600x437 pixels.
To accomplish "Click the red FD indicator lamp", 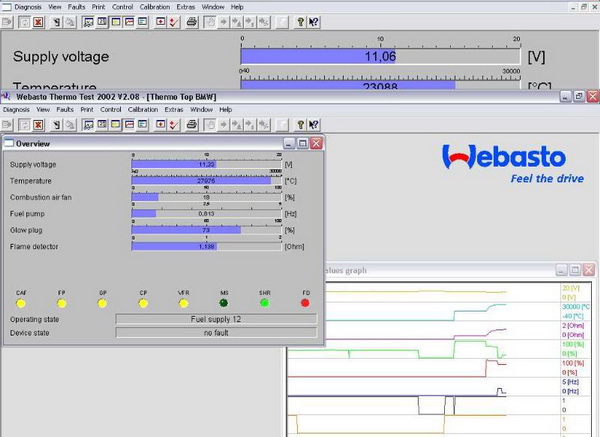I will tap(305, 303).
